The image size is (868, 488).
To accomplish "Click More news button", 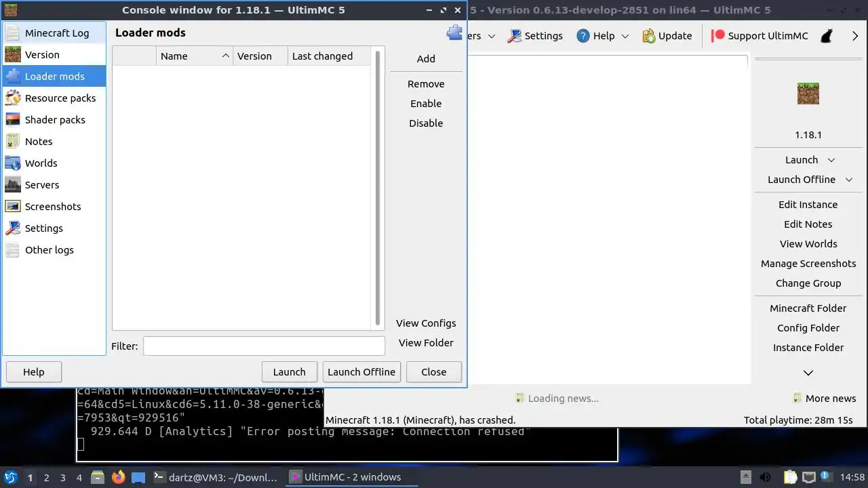I will pyautogui.click(x=824, y=399).
